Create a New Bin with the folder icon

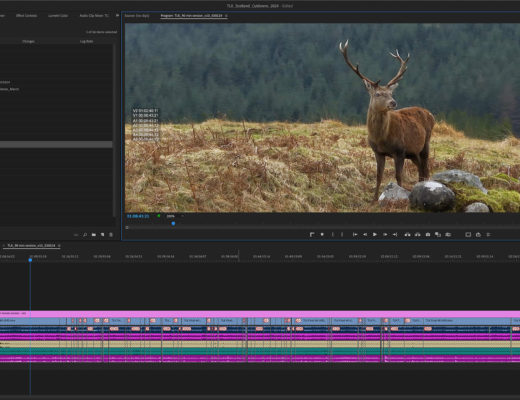(94, 235)
